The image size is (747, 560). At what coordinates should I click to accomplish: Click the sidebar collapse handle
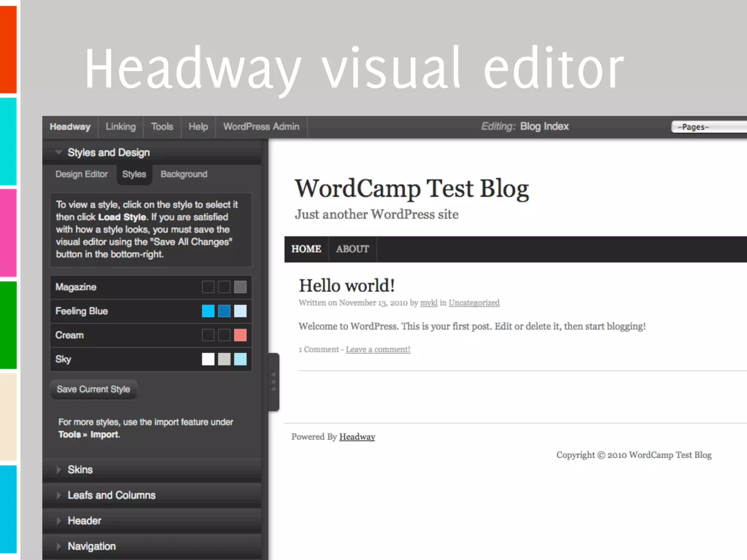tap(274, 382)
